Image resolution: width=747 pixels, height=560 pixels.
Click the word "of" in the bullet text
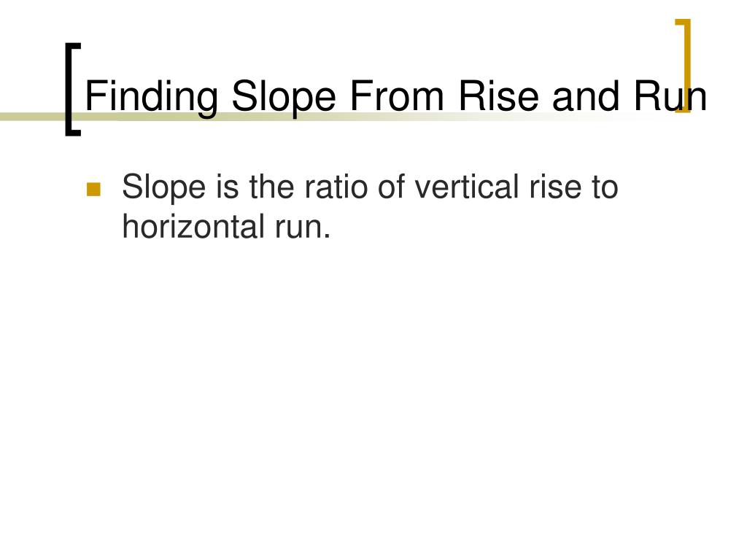tap(391, 187)
